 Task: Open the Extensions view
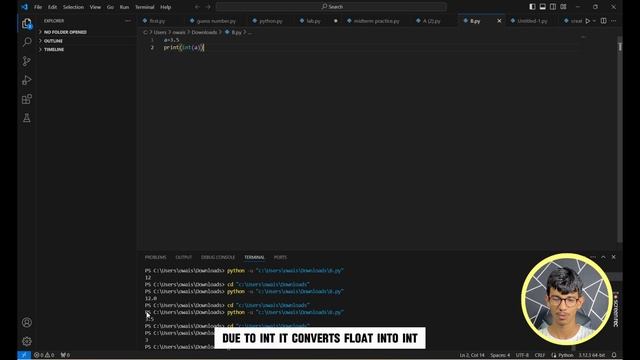(x=27, y=99)
